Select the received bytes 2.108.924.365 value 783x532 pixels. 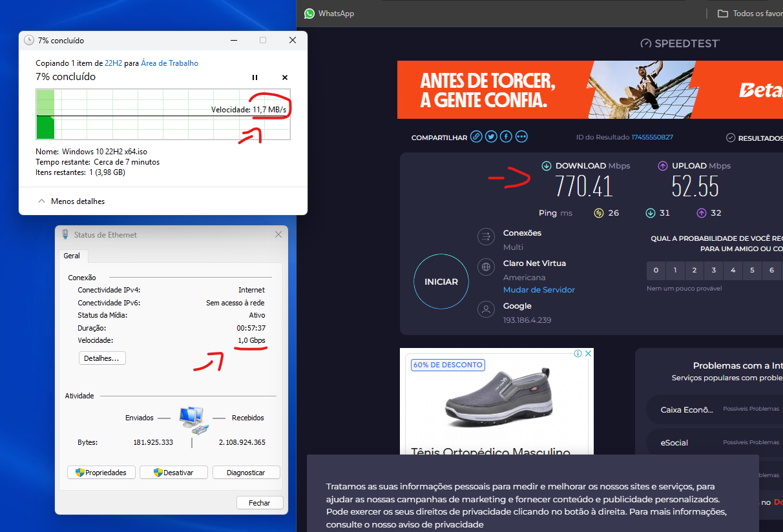[242, 442]
